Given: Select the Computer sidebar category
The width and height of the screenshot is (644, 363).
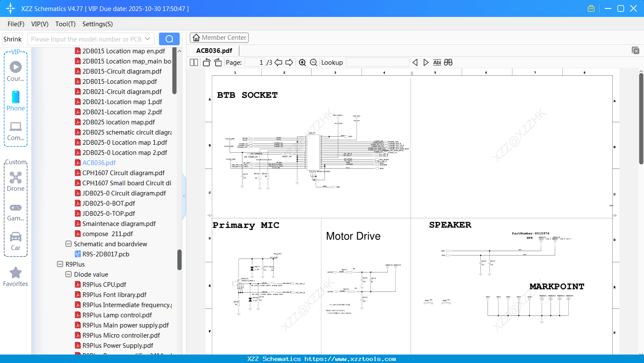Looking at the screenshot, I should [16, 131].
